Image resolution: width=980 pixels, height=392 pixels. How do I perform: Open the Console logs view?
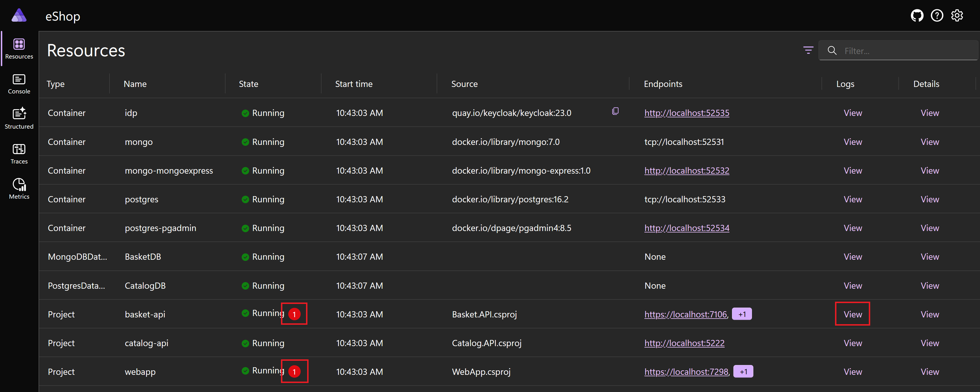19,84
